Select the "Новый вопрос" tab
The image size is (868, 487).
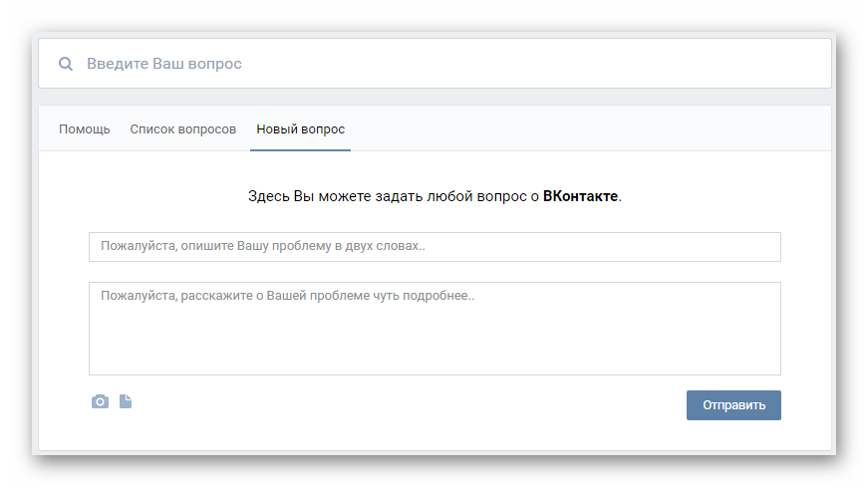(300, 129)
